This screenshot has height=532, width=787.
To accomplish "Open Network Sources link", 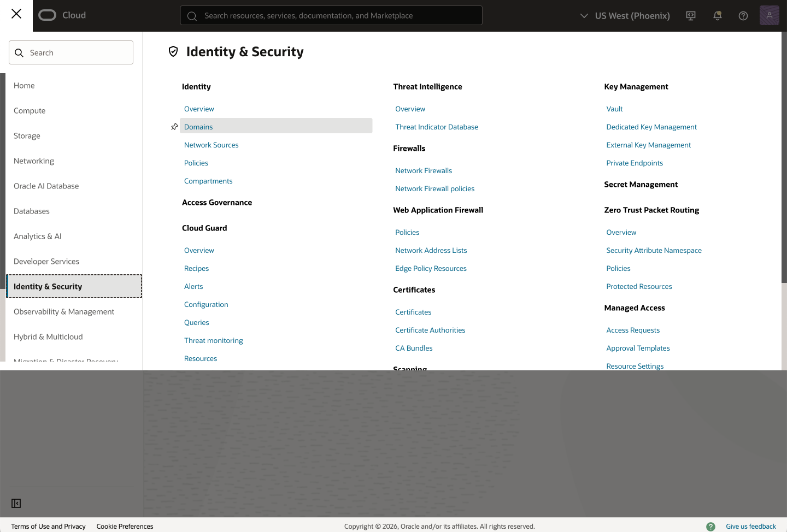I will [212, 145].
